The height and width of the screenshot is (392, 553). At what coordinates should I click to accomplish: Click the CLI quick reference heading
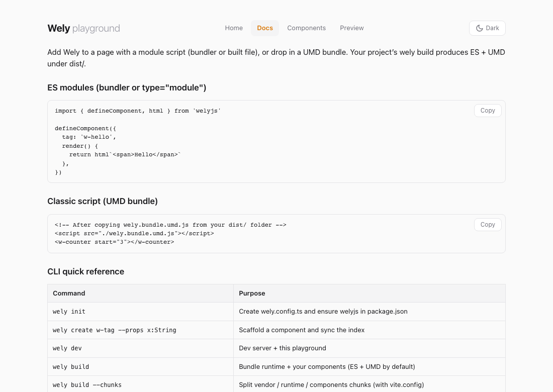point(85,271)
